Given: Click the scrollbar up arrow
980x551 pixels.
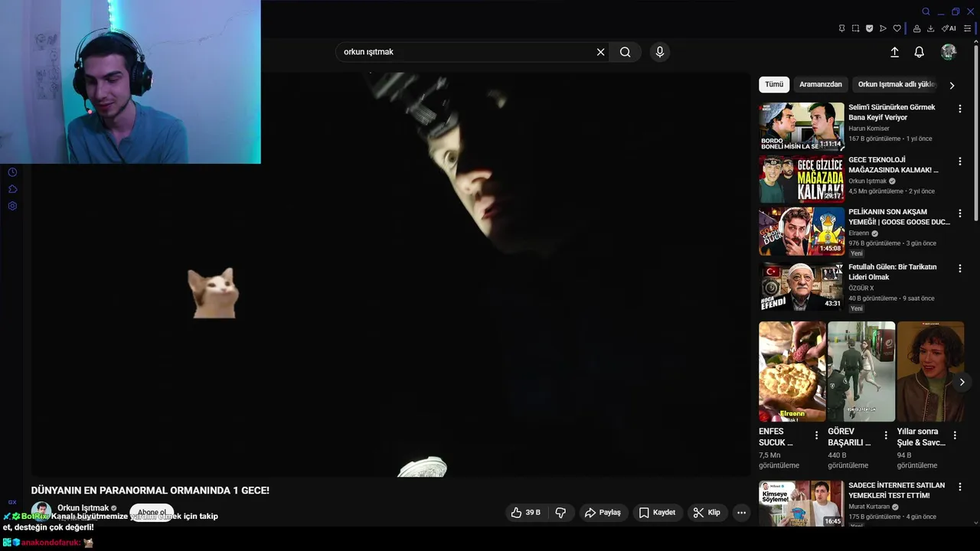Looking at the screenshot, I should (975, 42).
